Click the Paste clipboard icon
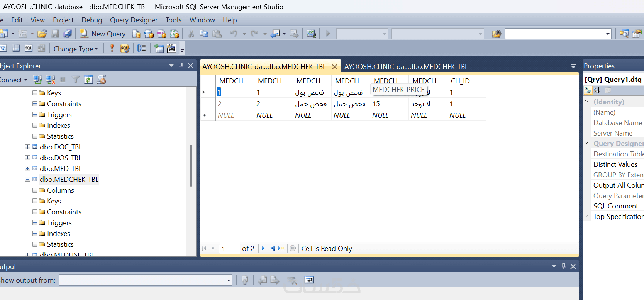The height and width of the screenshot is (300, 644). (217, 34)
